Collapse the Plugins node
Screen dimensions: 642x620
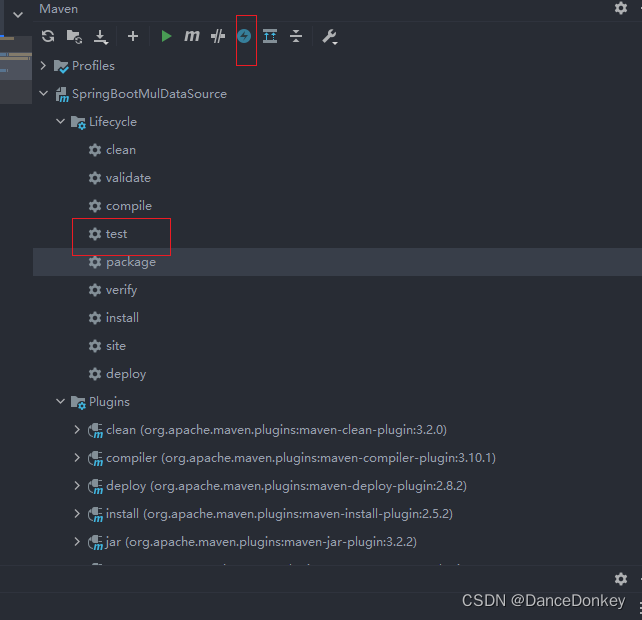point(60,401)
